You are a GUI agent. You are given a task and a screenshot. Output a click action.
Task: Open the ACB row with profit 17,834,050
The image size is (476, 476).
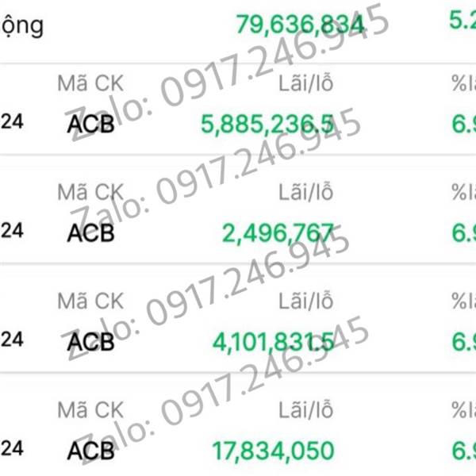[238, 425]
